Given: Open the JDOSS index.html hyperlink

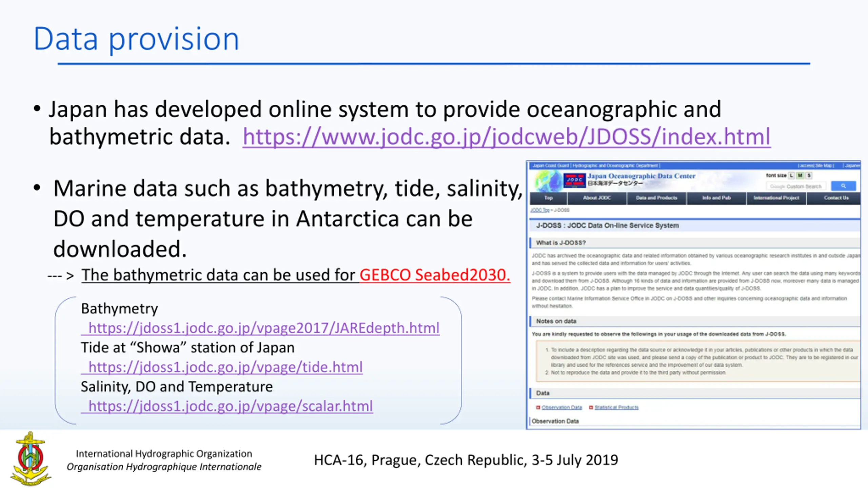Looking at the screenshot, I should coord(507,137).
